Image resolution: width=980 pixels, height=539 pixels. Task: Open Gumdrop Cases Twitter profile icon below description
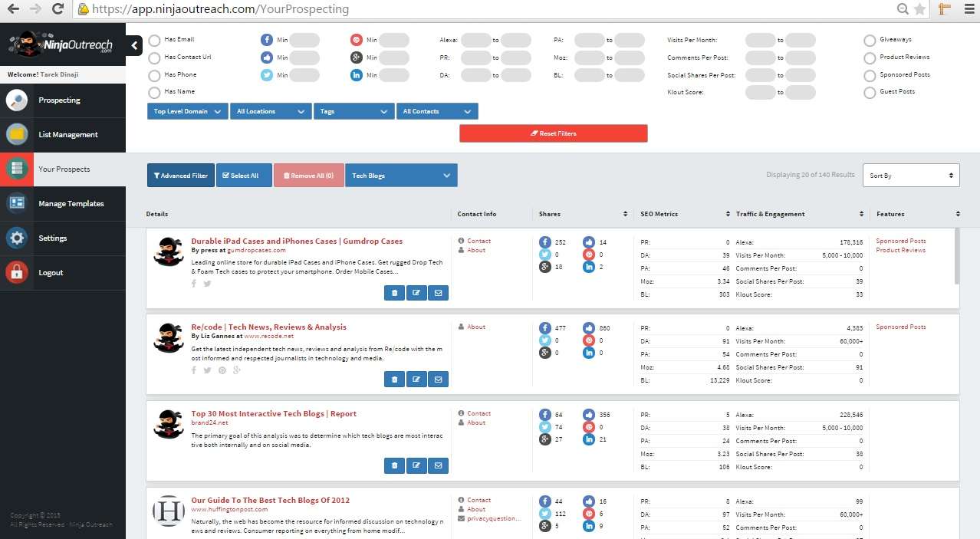click(x=207, y=284)
